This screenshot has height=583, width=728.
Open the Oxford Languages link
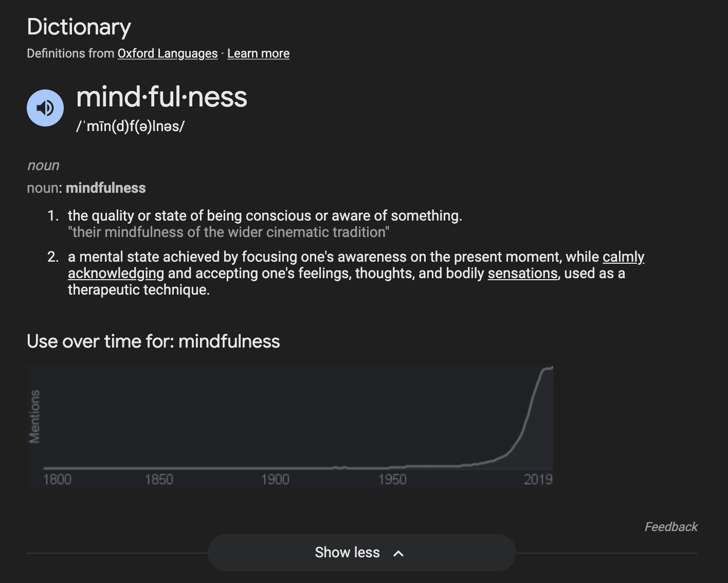pos(168,53)
